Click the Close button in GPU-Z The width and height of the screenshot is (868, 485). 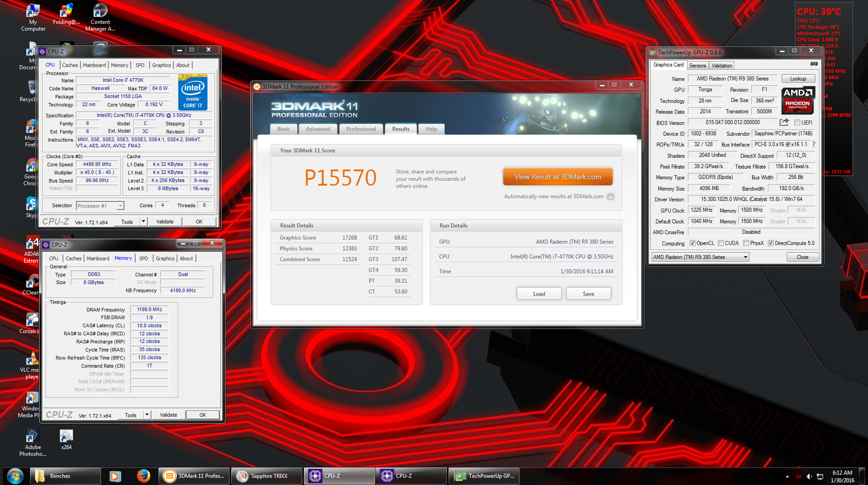802,257
